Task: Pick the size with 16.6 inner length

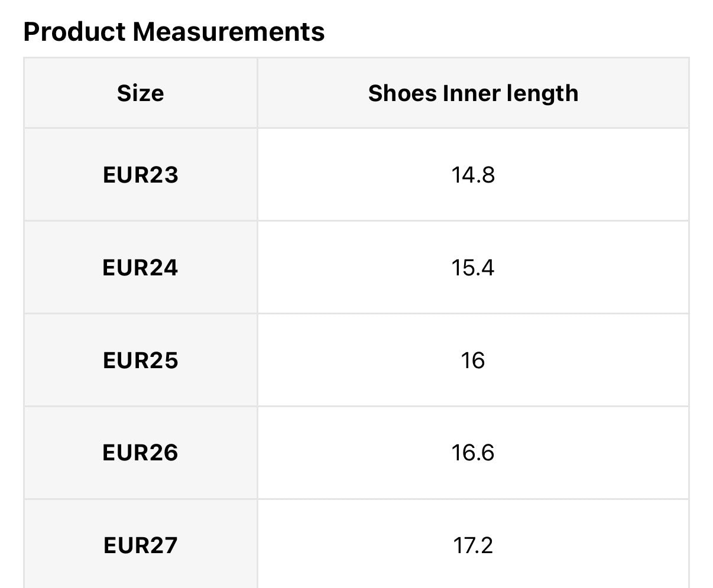Action: (x=140, y=453)
